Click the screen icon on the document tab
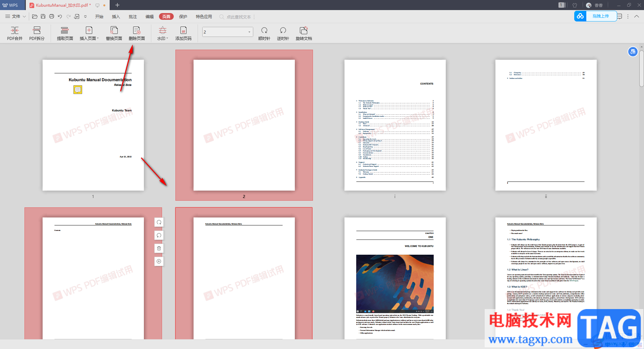Screen dimensions: 644x349 [x=97, y=5]
